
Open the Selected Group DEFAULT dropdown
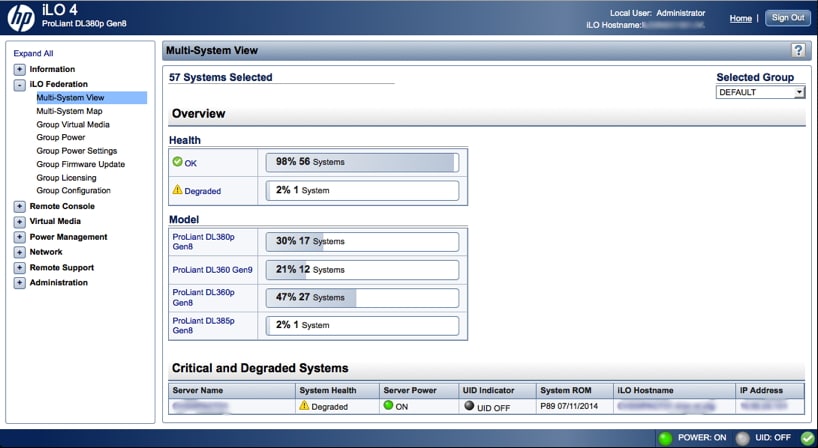(760, 92)
